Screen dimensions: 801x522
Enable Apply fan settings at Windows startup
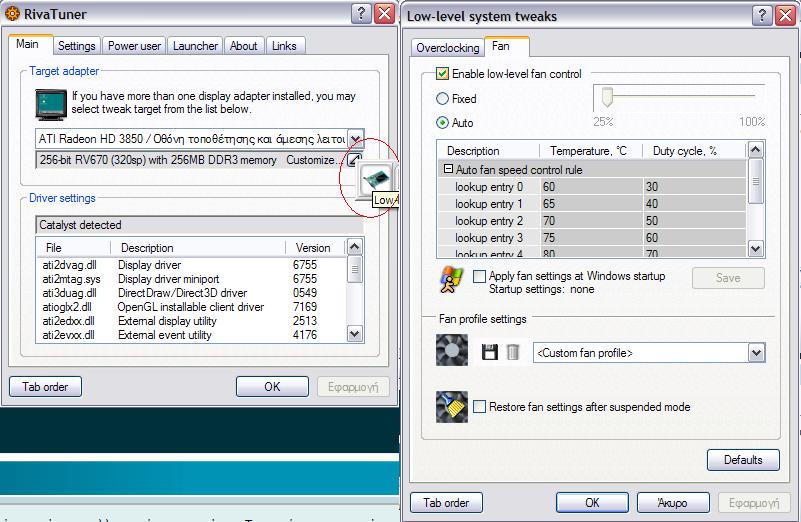[479, 276]
